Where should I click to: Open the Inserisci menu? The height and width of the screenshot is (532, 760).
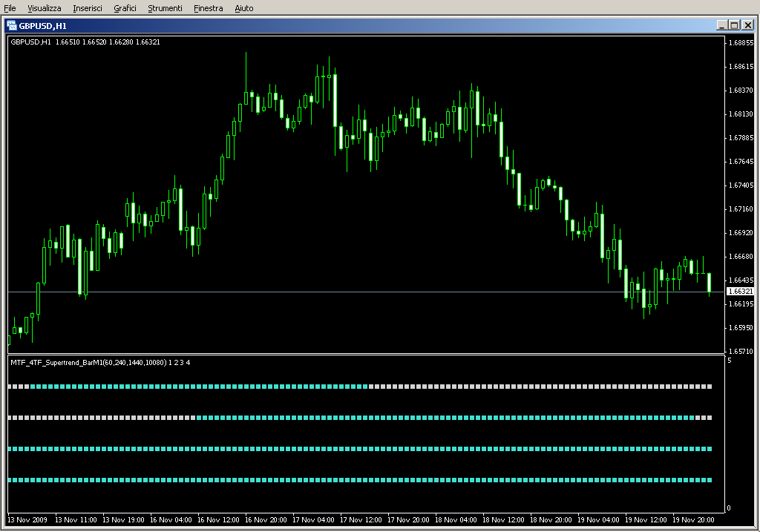click(x=88, y=8)
